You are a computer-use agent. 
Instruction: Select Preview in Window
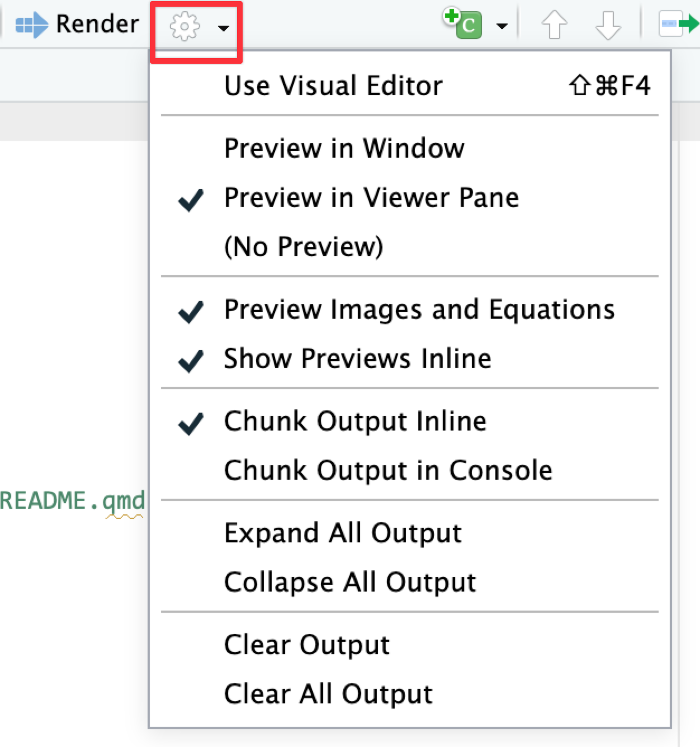[x=344, y=149]
